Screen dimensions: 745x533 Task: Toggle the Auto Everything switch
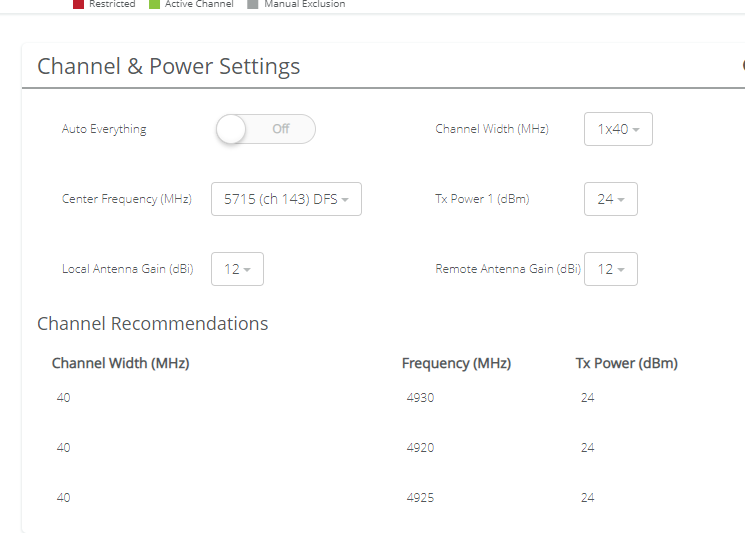(x=265, y=129)
